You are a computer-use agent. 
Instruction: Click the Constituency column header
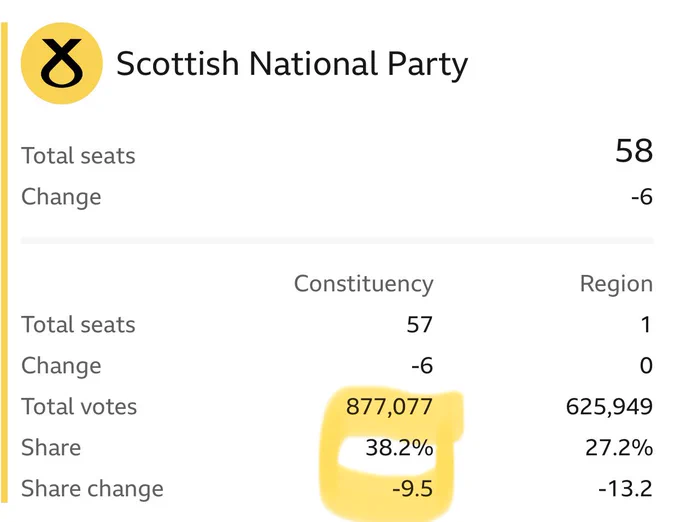point(363,284)
